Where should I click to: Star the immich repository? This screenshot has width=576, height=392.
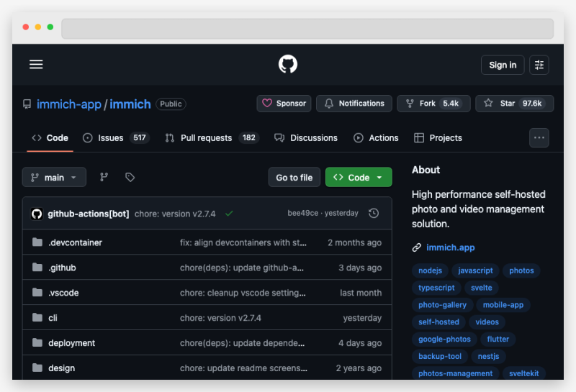pyautogui.click(x=514, y=104)
